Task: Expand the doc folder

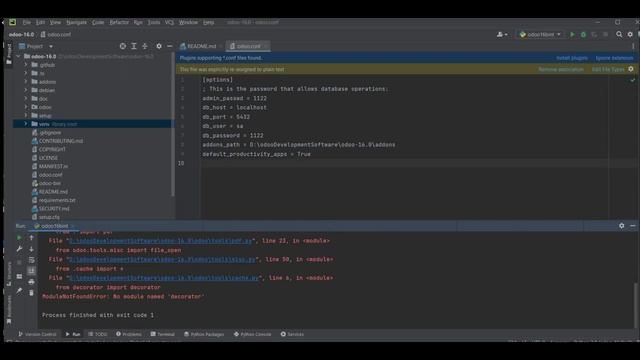Action: click(x=26, y=98)
